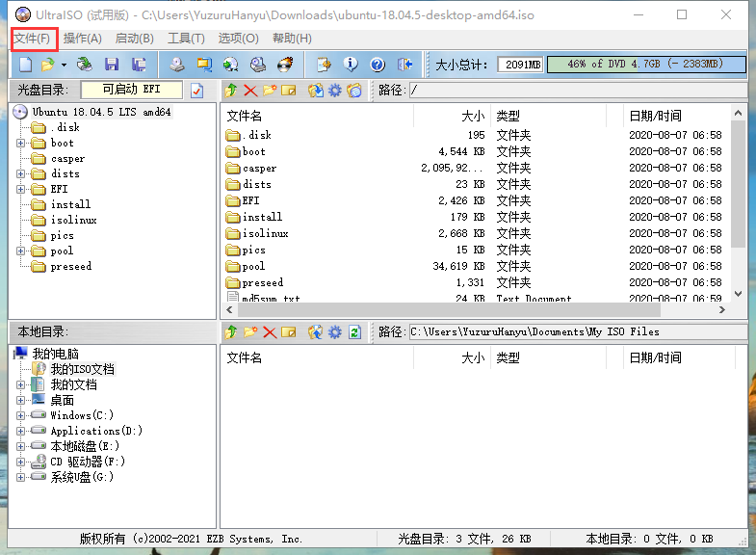The width and height of the screenshot is (756, 555).
Task: Click the red X Delete icon in local pane toolbar
Action: [x=270, y=332]
